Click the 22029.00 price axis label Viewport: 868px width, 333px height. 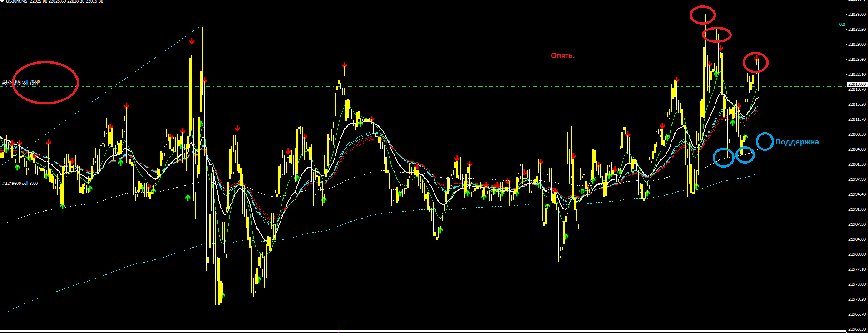(x=857, y=45)
